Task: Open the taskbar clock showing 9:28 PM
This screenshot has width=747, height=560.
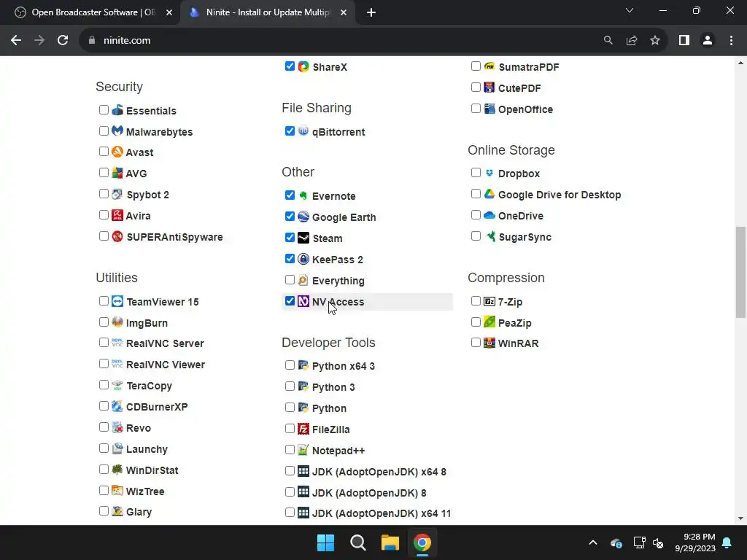Action: 695,542
